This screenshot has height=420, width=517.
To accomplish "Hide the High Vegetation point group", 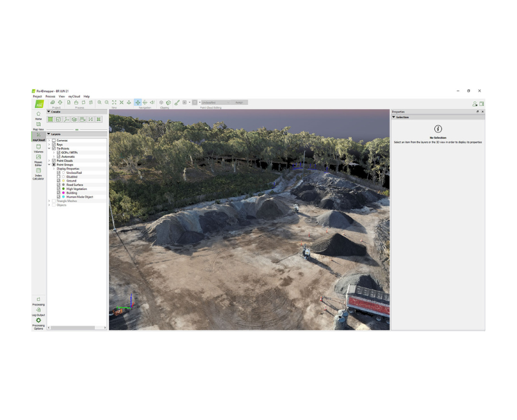I will tap(58, 189).
